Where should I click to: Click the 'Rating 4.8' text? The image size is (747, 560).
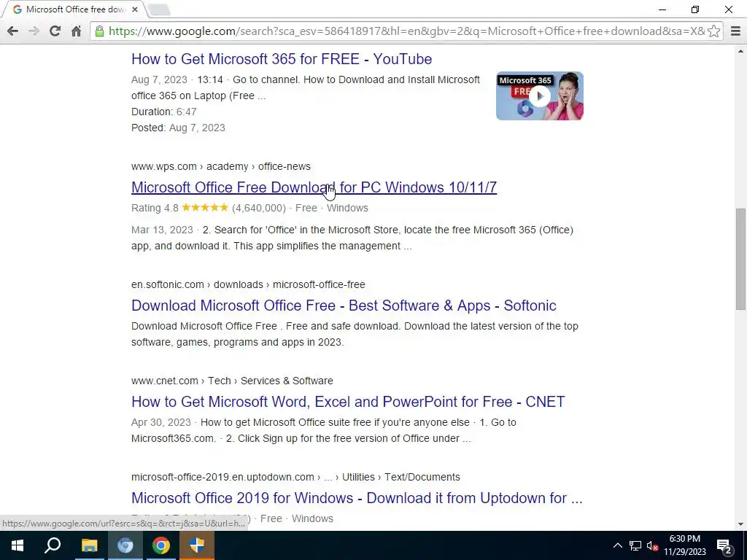(155, 208)
